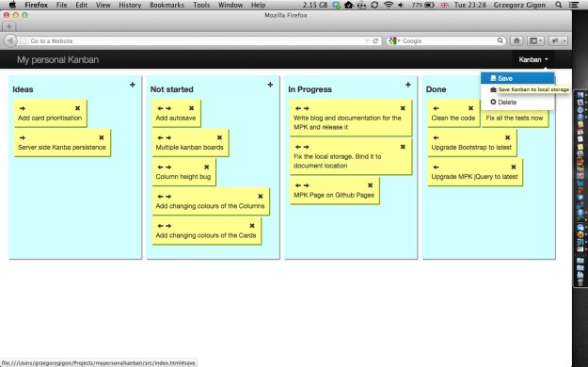Open the Bookmarks menu
Image resolution: width=588 pixels, height=367 pixels.
tap(167, 5)
